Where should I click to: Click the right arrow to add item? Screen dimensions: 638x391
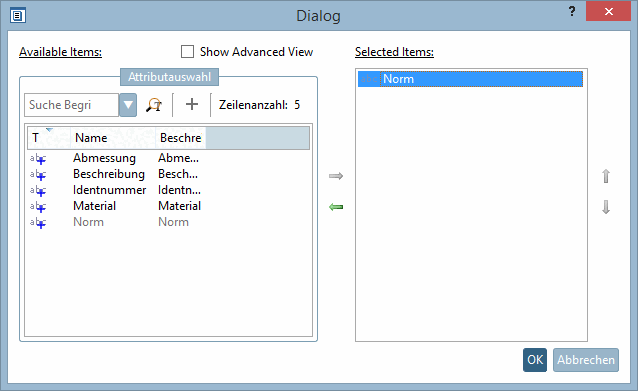click(x=336, y=176)
